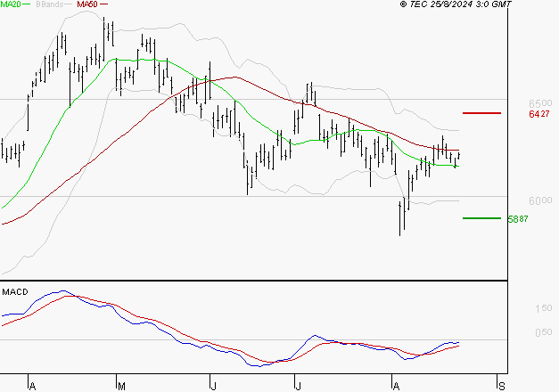Click the MA50 legend label
Viewport: 559px width, 392px height.
click(x=87, y=4)
